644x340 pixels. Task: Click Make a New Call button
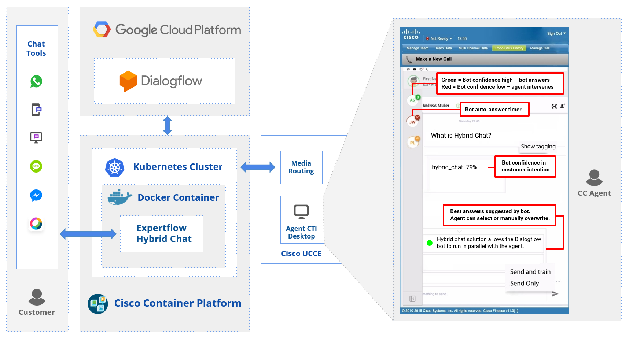434,59
